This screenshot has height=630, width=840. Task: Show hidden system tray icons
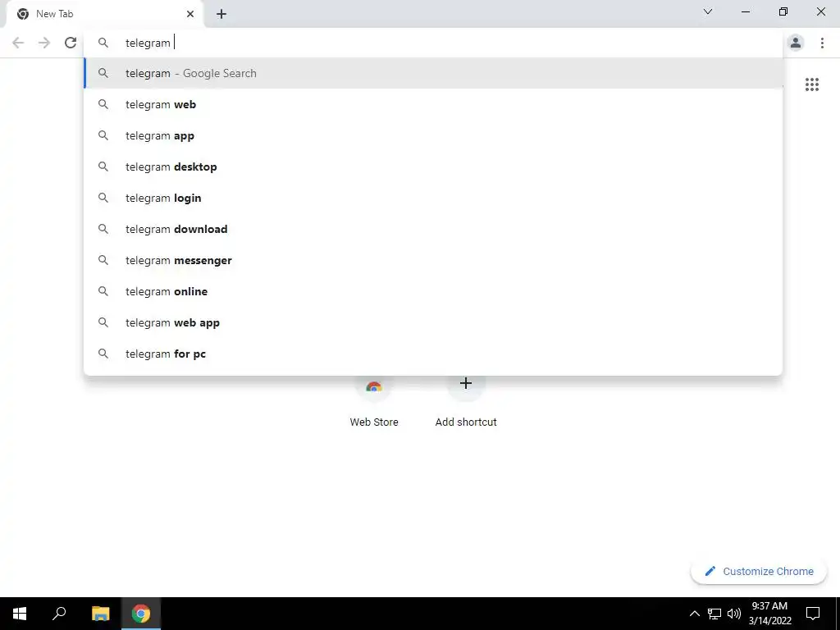pos(694,614)
